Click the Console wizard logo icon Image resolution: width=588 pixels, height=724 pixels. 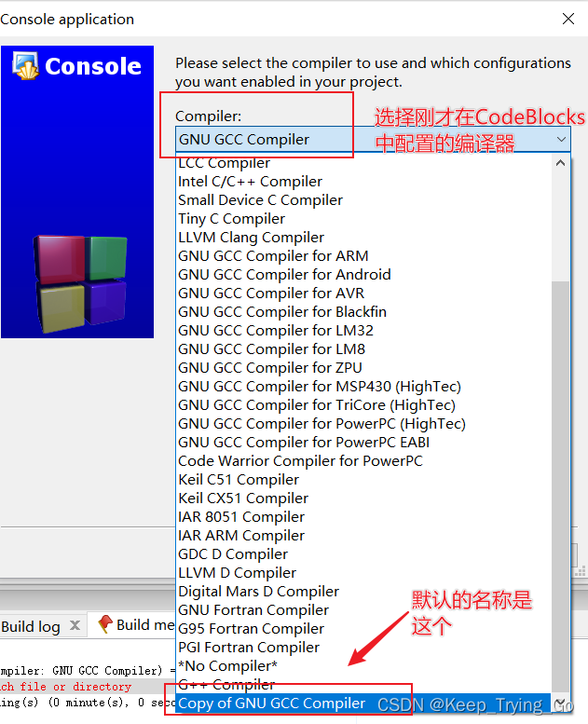(26, 65)
